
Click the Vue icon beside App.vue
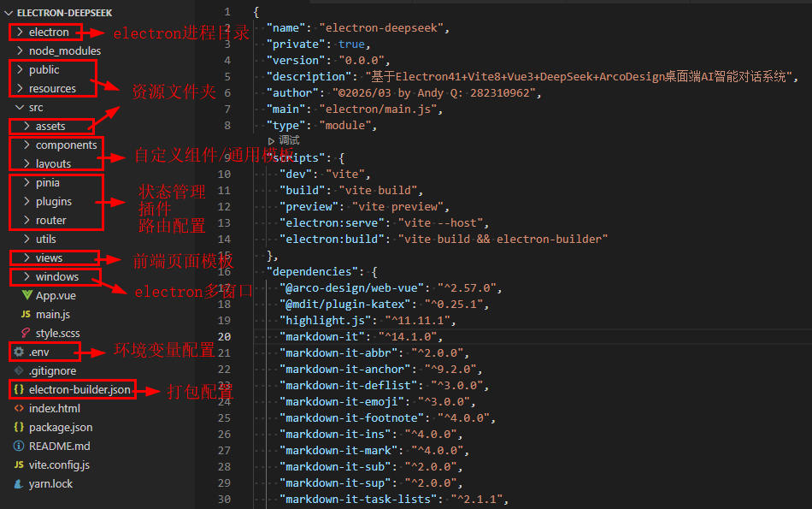(x=26, y=295)
